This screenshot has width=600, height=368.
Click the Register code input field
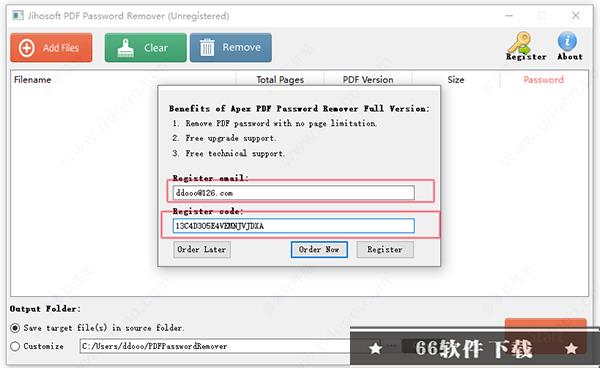293,226
